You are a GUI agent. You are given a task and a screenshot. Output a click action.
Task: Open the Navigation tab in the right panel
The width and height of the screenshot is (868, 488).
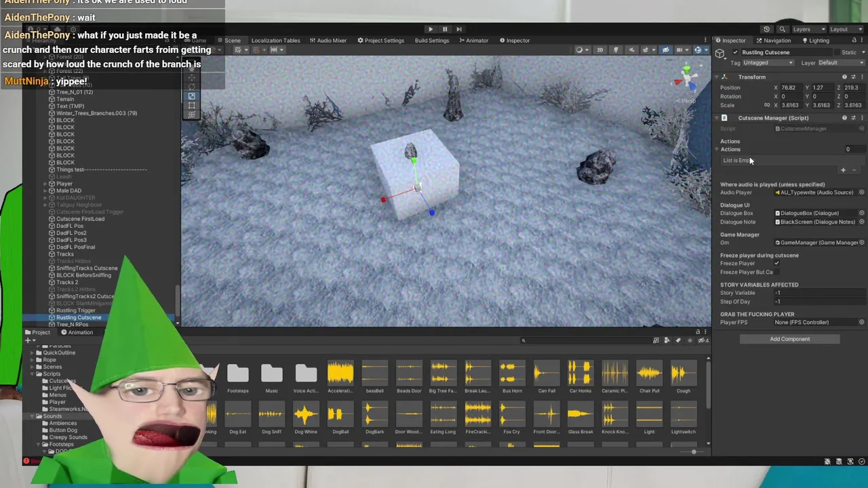click(x=772, y=41)
